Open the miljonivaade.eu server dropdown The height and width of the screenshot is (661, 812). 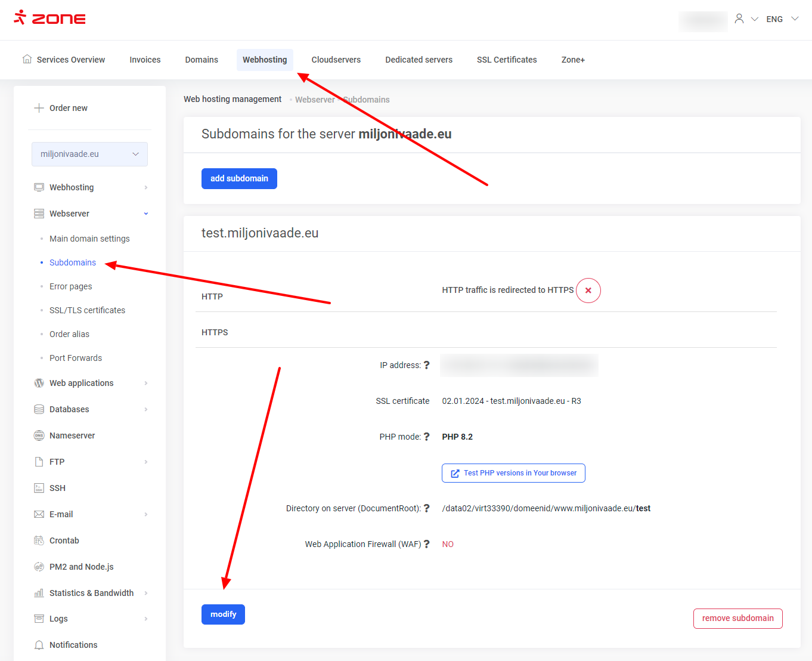[89, 154]
